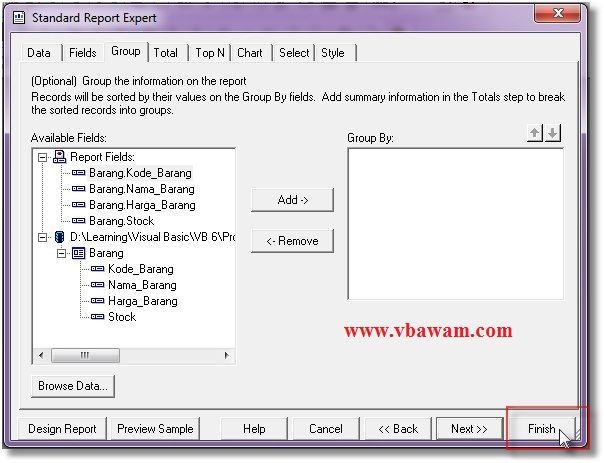This screenshot has width=604, height=463.
Task: Select Stock under the Barang table
Action: pos(122,317)
